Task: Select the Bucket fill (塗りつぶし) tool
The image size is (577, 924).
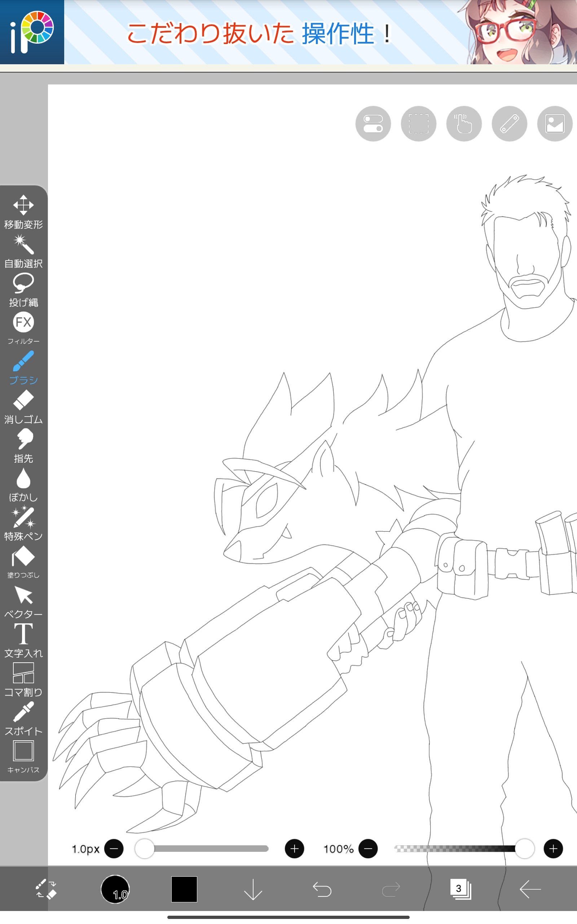Action: pyautogui.click(x=23, y=562)
